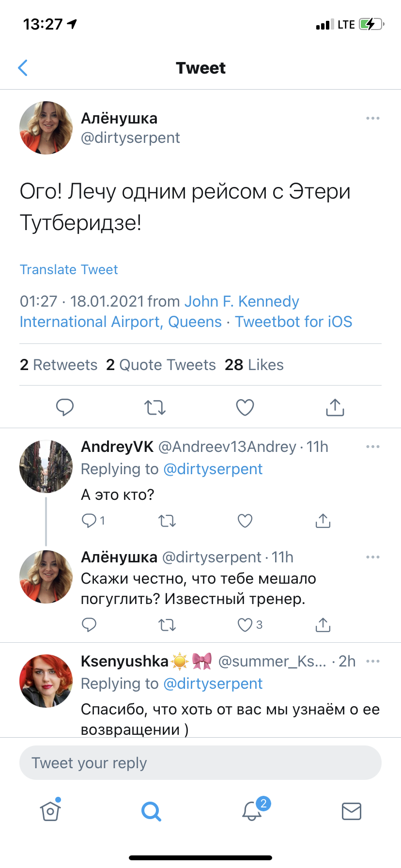Share the main tweet
This screenshot has height=868, width=401.
pyautogui.click(x=335, y=407)
